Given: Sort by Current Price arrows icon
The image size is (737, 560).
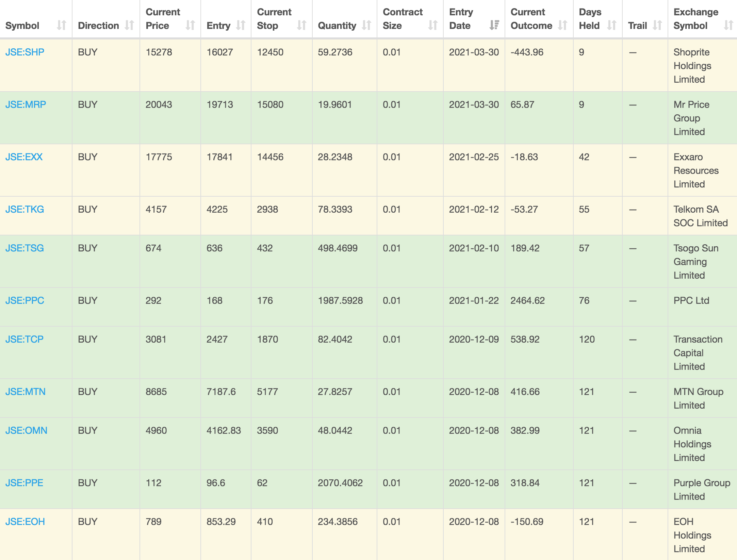Looking at the screenshot, I should [x=190, y=25].
